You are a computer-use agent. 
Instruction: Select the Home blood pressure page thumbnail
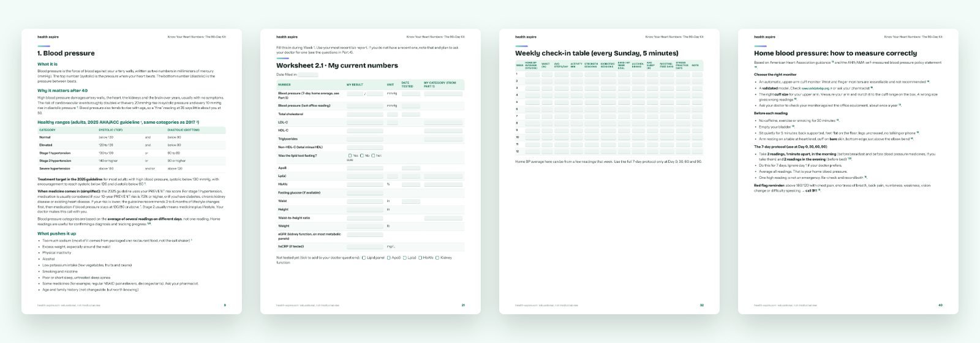(848, 171)
